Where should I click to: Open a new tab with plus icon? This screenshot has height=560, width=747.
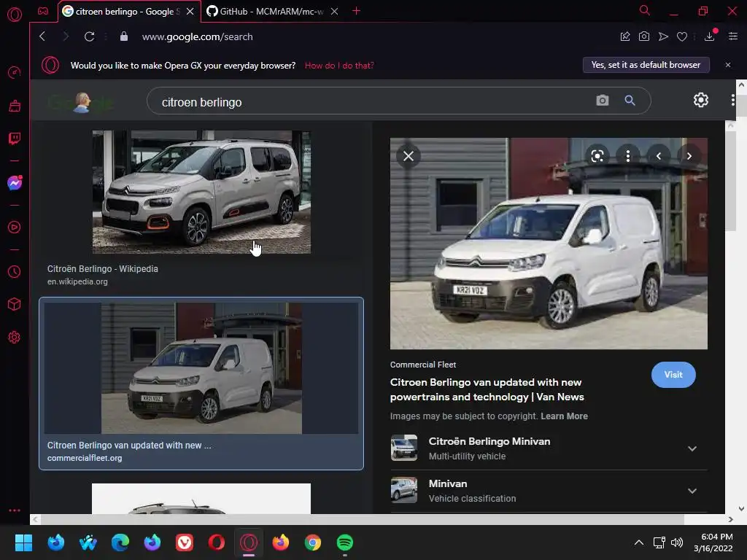356,11
